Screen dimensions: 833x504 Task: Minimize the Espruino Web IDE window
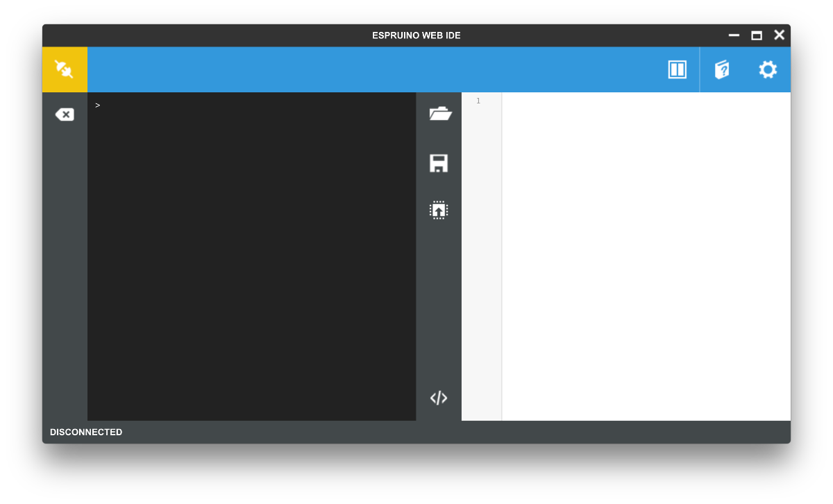coord(734,35)
